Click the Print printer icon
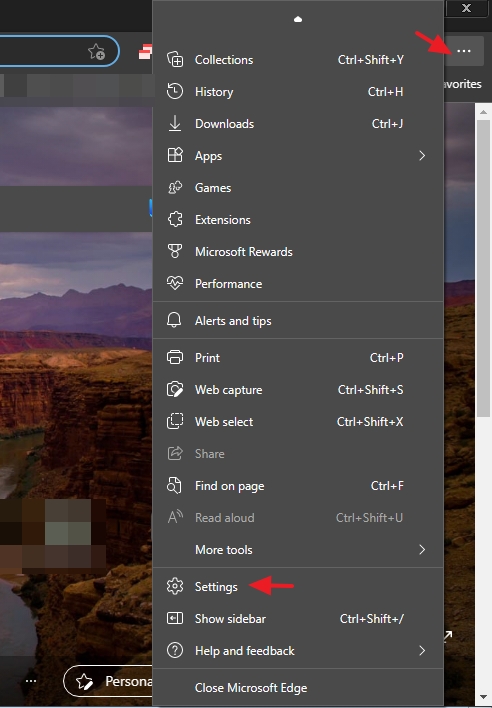This screenshot has height=708, width=492. tap(175, 357)
